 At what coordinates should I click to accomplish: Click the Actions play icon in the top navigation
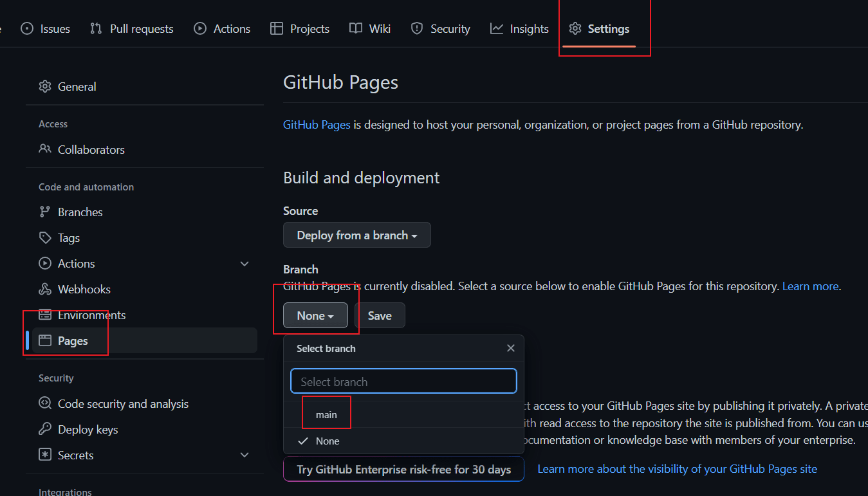[x=200, y=28]
